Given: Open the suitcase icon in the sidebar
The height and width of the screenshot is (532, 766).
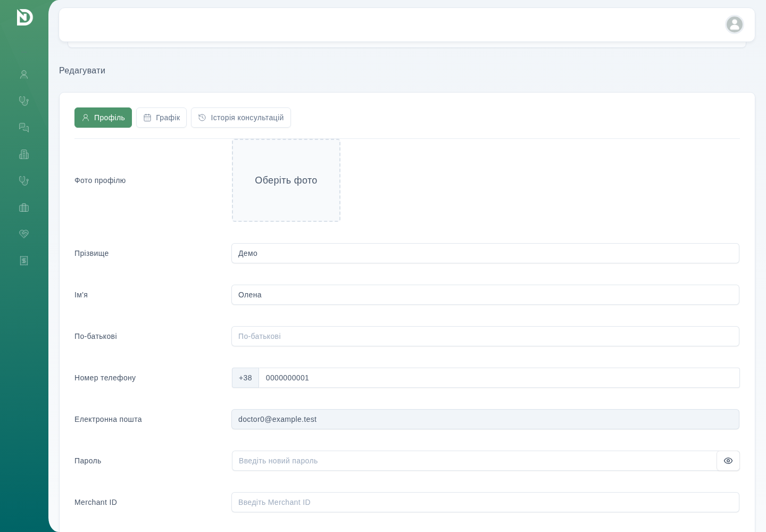Looking at the screenshot, I should tap(24, 207).
